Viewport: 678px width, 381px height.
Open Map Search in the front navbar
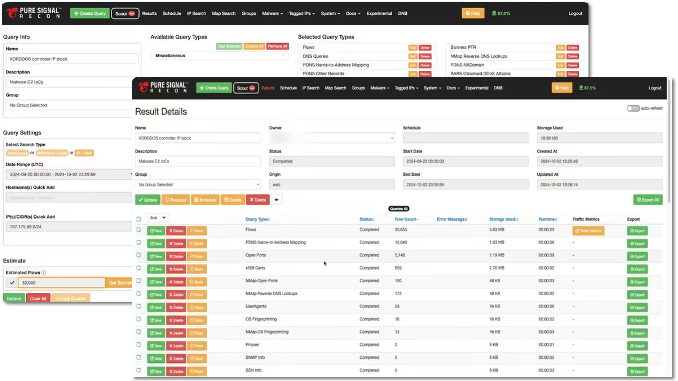coord(336,88)
